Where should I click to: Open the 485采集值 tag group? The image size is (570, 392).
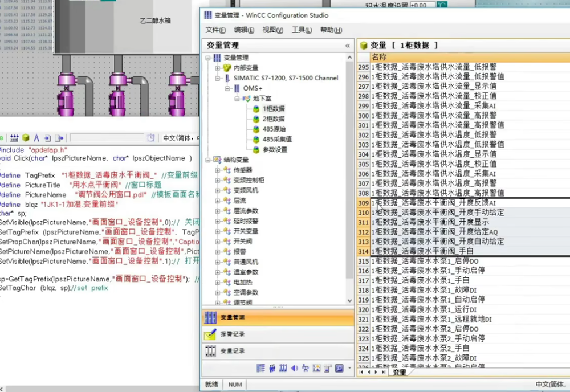(x=277, y=139)
